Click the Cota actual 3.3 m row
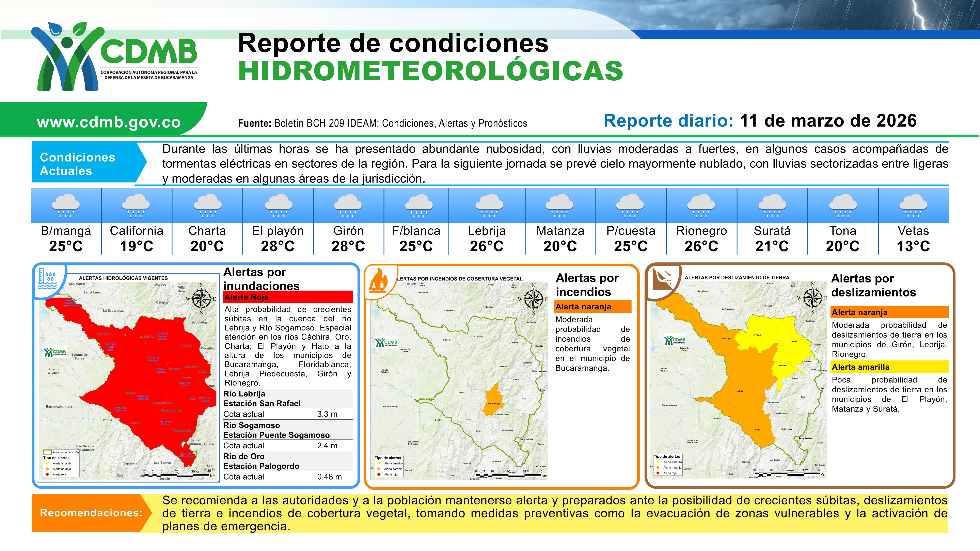 point(288,414)
